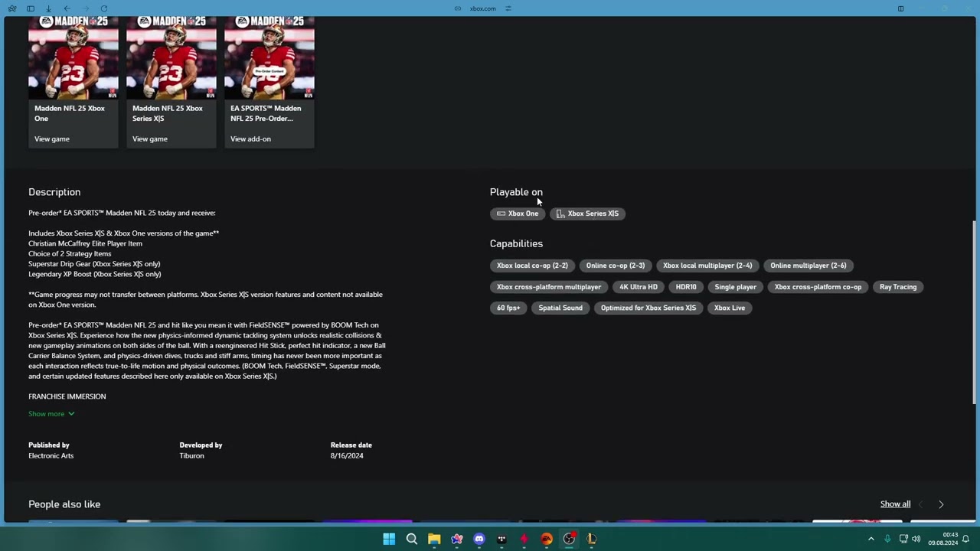Click the Online multiplayer (2-6) tag
Screen dimensions: 980x551
[808, 266]
